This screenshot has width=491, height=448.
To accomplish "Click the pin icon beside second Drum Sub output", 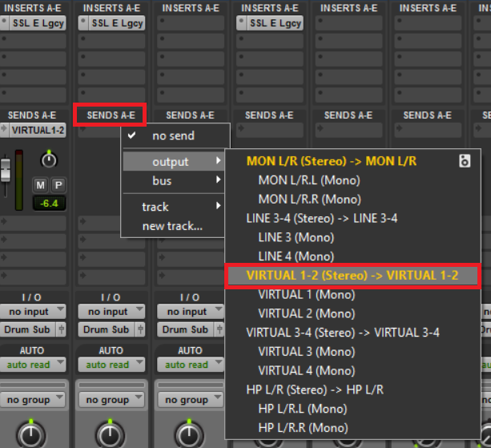I will [141, 329].
